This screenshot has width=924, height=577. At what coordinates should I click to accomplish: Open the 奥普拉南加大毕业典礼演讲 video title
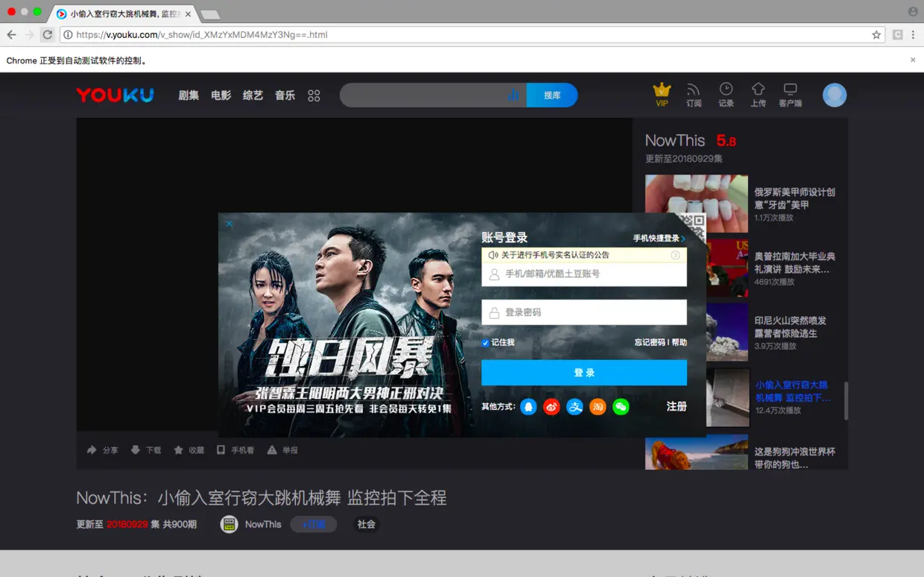pos(794,262)
